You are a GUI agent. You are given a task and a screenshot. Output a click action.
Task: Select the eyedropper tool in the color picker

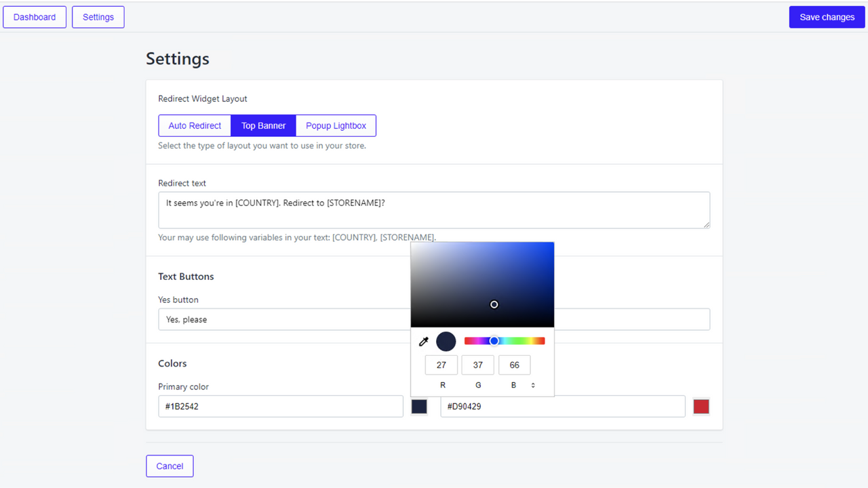click(x=423, y=341)
